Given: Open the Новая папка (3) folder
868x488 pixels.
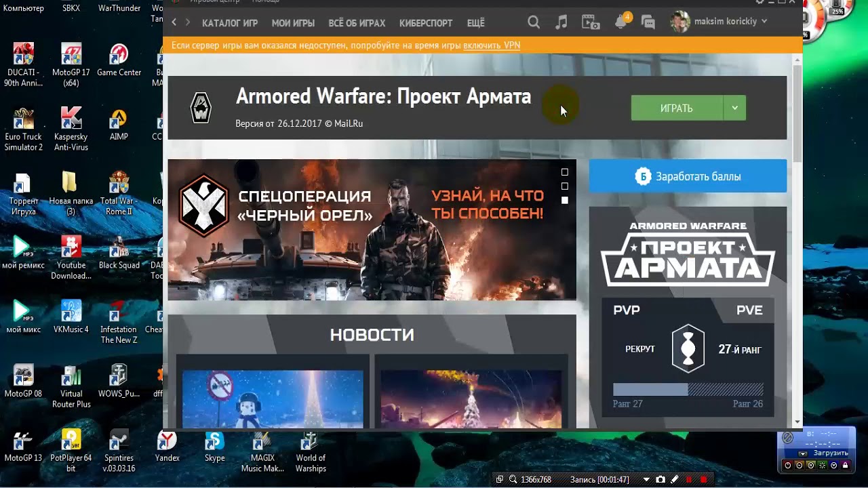Looking at the screenshot, I should 71,194.
